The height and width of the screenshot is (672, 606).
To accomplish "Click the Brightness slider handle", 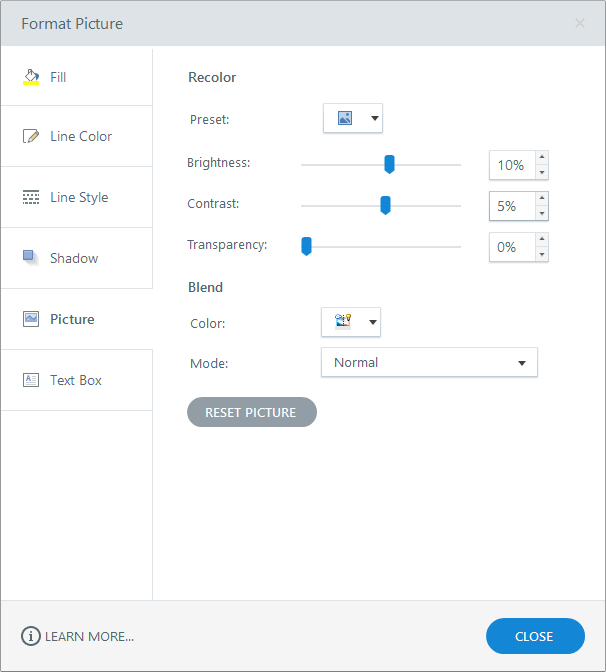I will tap(390, 164).
